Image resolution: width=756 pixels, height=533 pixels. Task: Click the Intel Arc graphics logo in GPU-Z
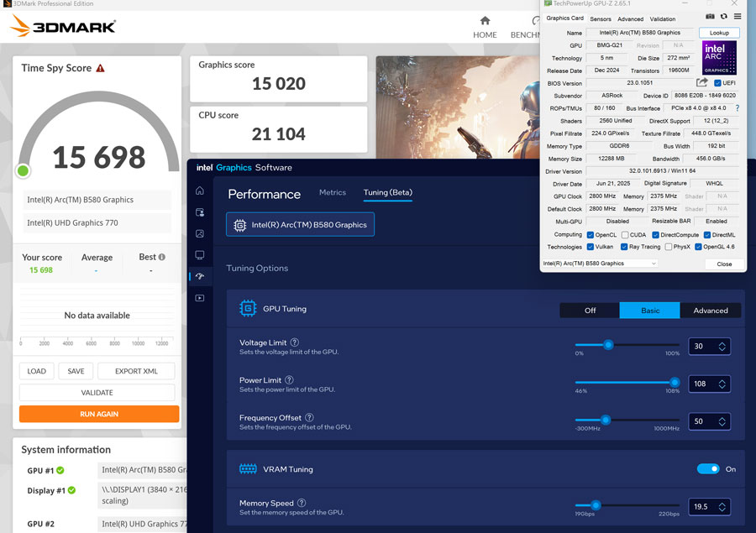coord(719,57)
